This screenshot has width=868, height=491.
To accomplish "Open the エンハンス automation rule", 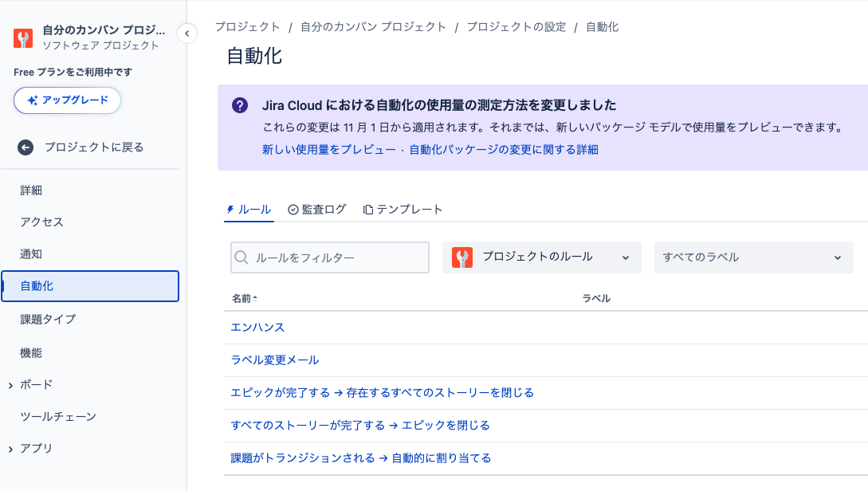I will click(257, 328).
